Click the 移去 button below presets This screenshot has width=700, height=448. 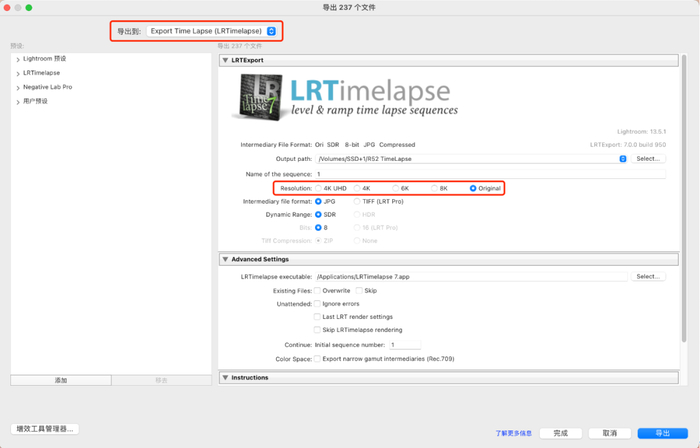[x=162, y=380]
